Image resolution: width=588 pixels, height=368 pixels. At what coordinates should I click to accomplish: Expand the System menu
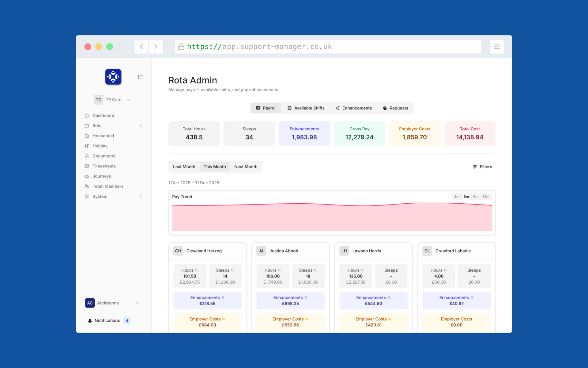[140, 196]
